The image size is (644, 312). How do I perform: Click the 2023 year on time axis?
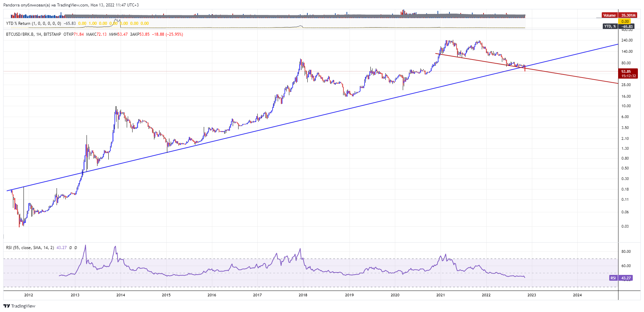(532, 295)
